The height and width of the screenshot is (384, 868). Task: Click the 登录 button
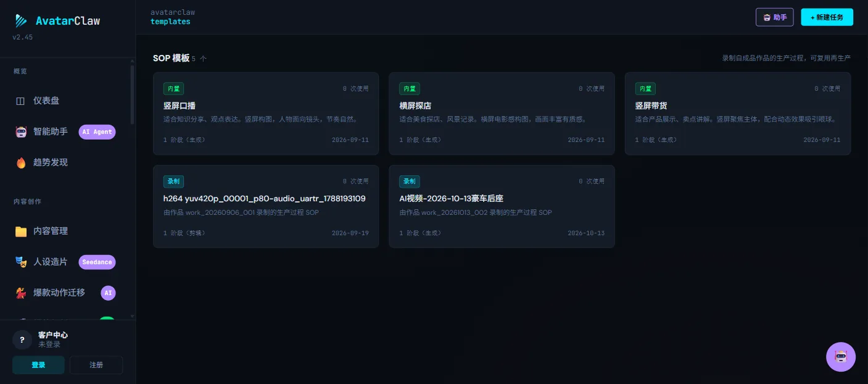[38, 365]
